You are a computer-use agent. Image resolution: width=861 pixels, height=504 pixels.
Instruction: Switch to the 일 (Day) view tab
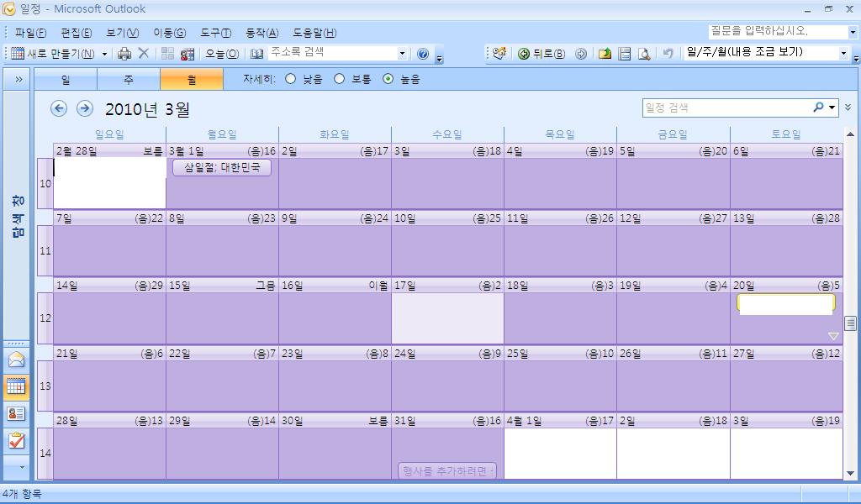(x=66, y=80)
